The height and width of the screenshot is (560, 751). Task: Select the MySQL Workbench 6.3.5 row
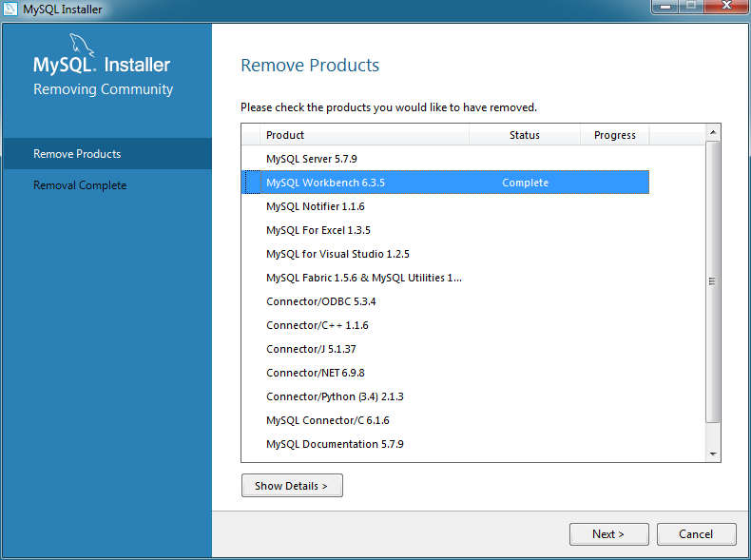pos(446,183)
